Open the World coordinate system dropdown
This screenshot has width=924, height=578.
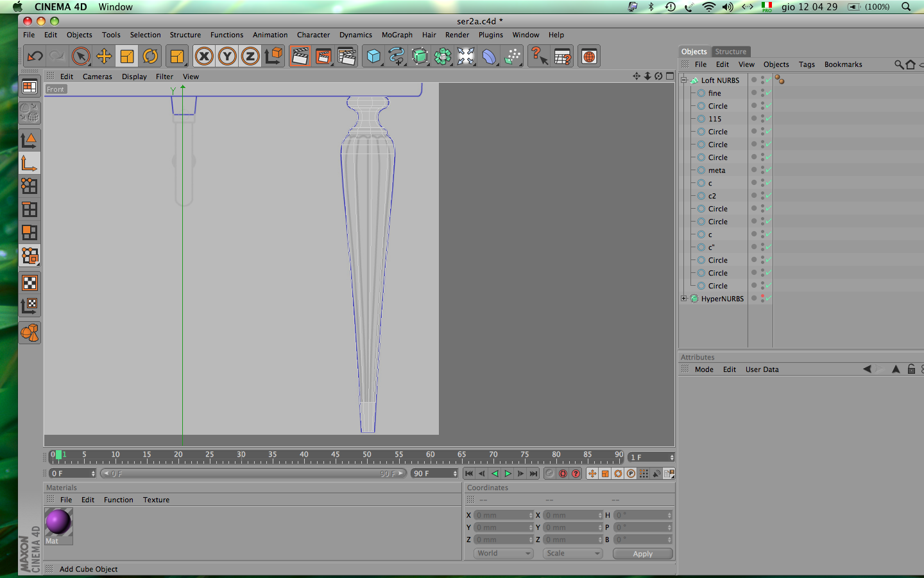click(x=504, y=553)
